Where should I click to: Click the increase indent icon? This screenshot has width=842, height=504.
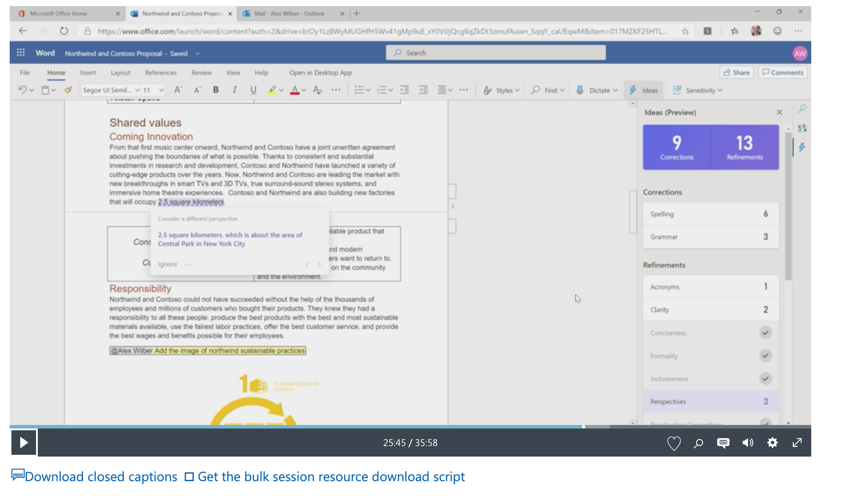423,90
